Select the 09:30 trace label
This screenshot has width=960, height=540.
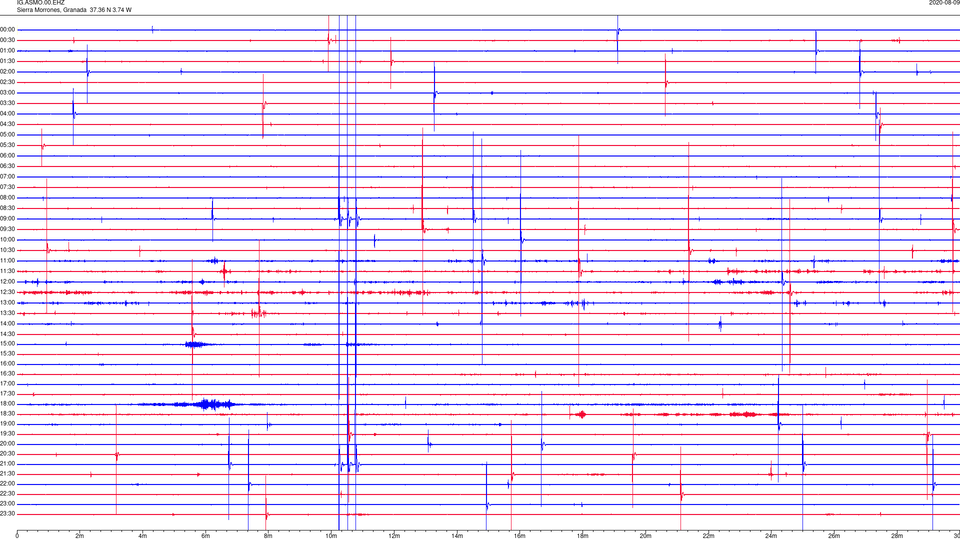point(8,229)
